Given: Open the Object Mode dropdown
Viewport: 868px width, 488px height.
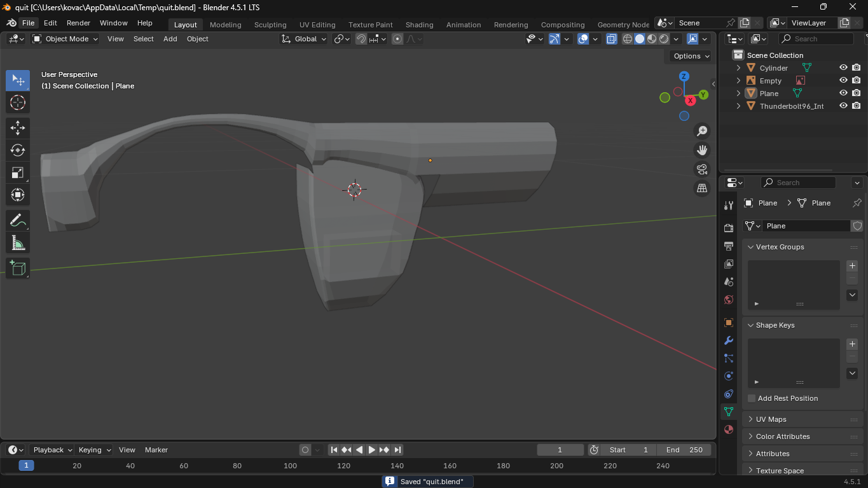Looking at the screenshot, I should pos(65,39).
